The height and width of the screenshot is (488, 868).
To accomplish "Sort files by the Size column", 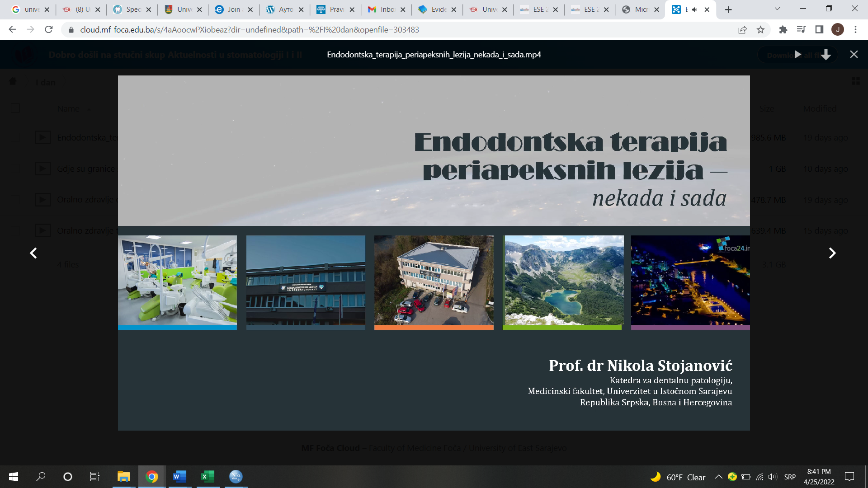I will pyautogui.click(x=767, y=108).
